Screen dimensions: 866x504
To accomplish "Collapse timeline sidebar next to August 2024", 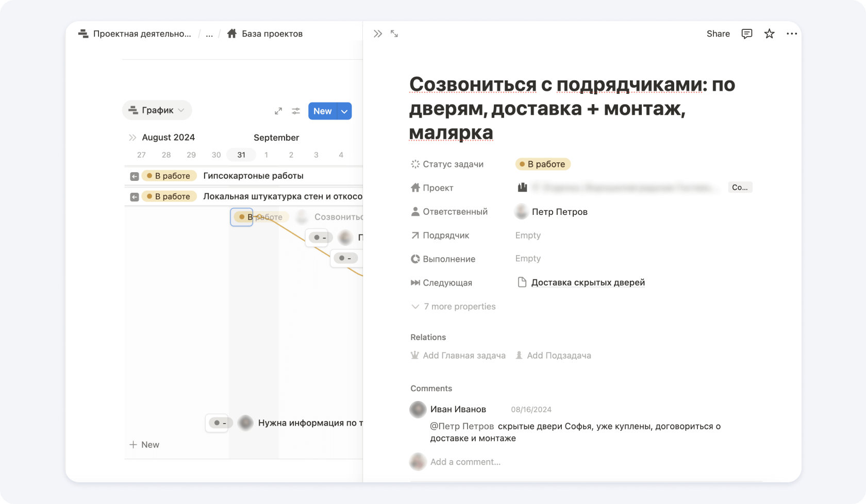I will point(132,138).
